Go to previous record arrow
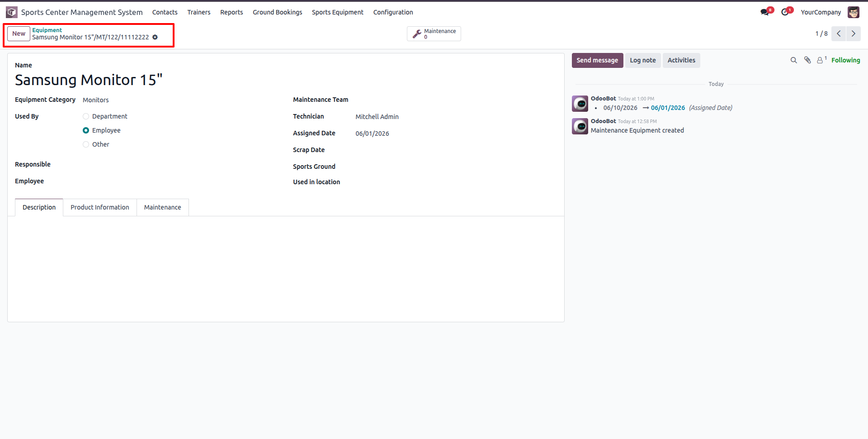868x439 pixels. point(839,33)
